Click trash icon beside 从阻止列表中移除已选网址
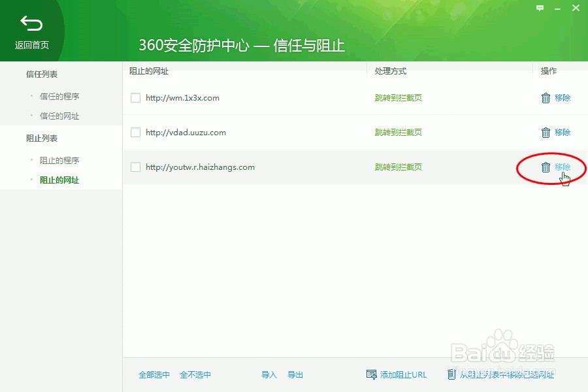 point(451,374)
